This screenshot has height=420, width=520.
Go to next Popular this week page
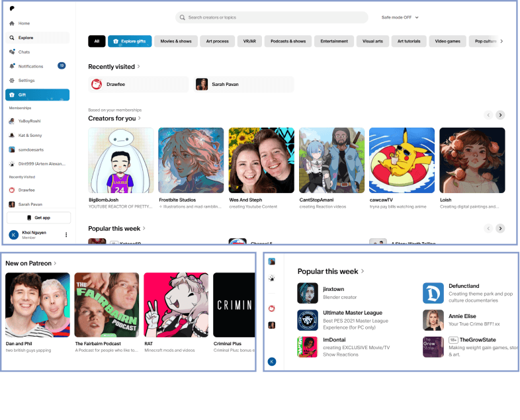pos(500,228)
